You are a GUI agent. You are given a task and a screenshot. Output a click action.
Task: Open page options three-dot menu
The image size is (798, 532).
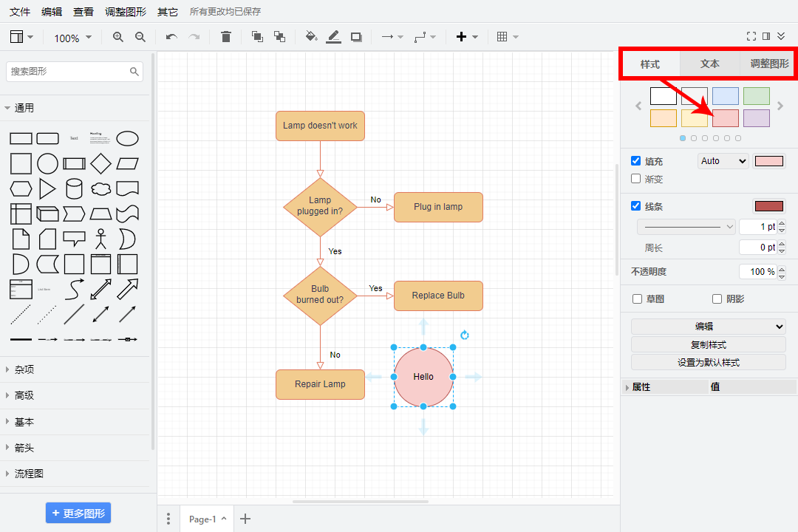pos(168,519)
